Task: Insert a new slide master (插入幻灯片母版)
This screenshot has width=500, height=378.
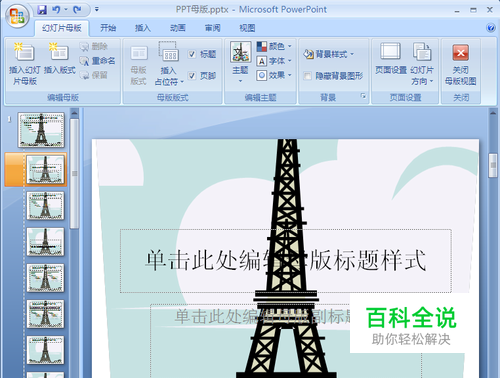Action: click(x=24, y=64)
